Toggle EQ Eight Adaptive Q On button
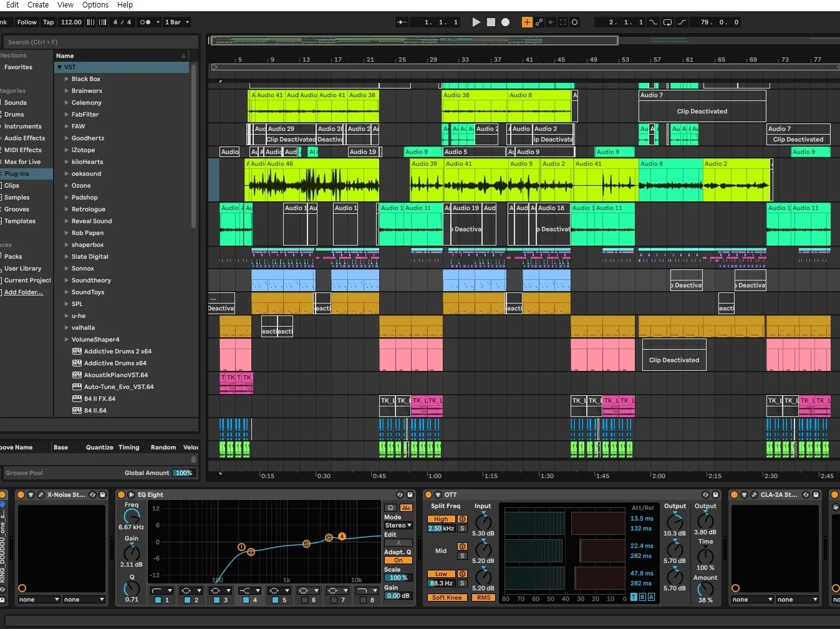 tap(398, 560)
